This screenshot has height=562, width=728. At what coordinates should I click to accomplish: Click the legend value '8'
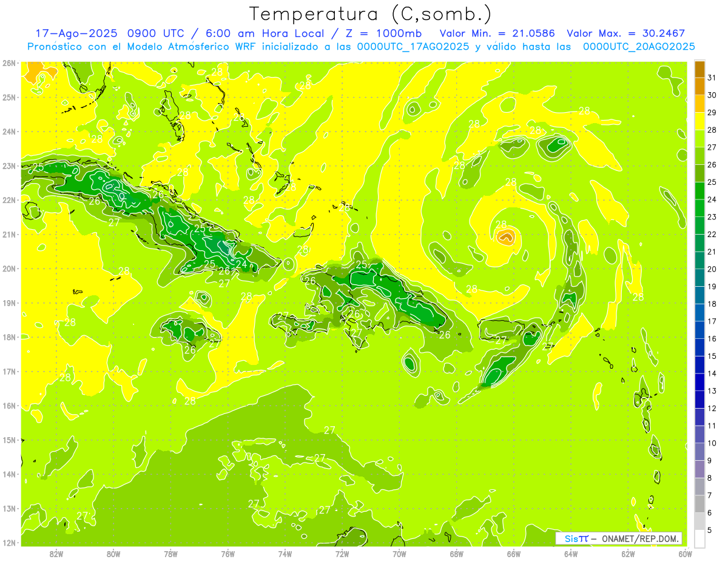(710, 478)
